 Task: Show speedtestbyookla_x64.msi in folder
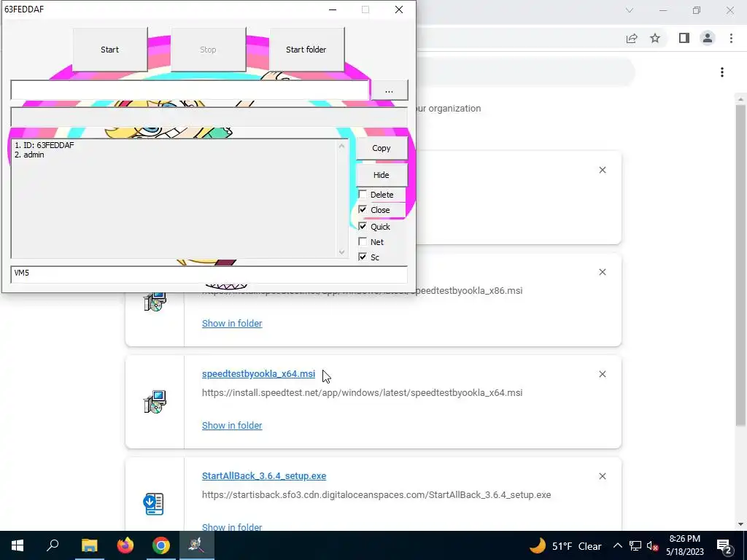(x=232, y=425)
